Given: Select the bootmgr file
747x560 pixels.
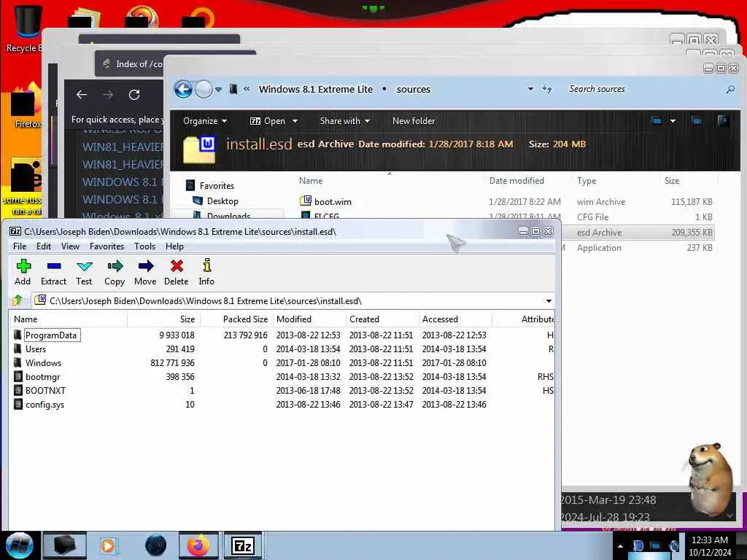Looking at the screenshot, I should click(281, 377).
